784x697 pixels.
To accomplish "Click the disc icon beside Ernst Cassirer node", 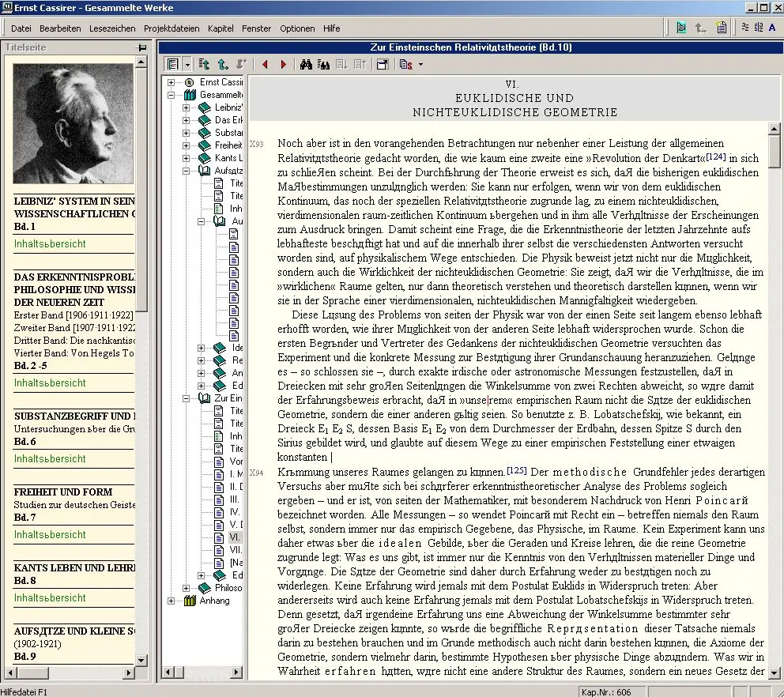I will pos(189,82).
